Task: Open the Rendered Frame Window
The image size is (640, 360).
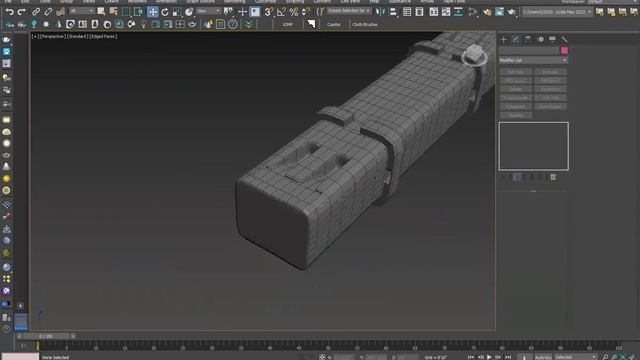Action: (499, 12)
